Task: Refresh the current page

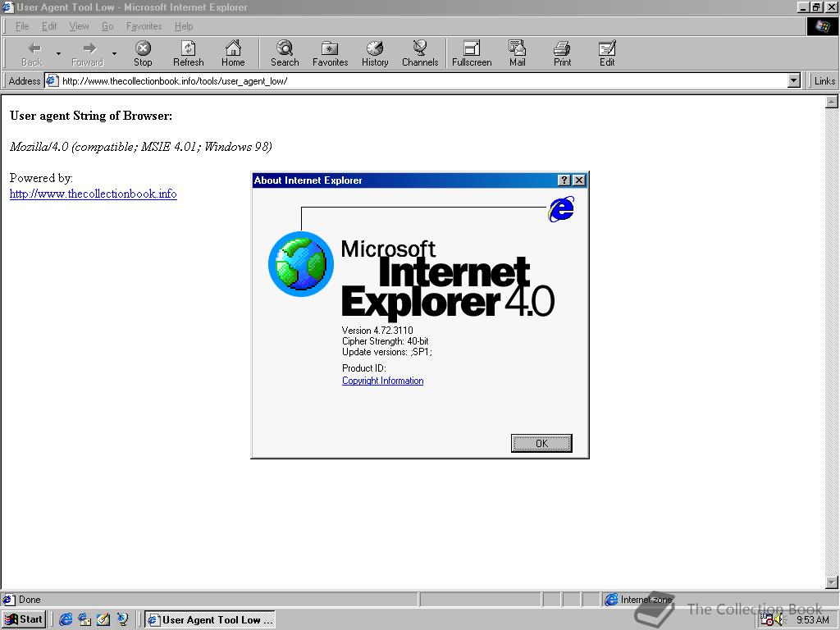Action: coord(188,53)
